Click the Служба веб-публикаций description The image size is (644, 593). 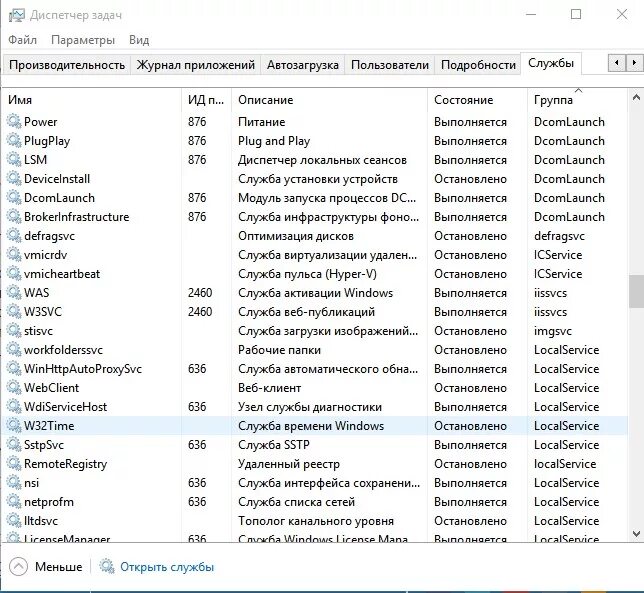click(x=306, y=312)
